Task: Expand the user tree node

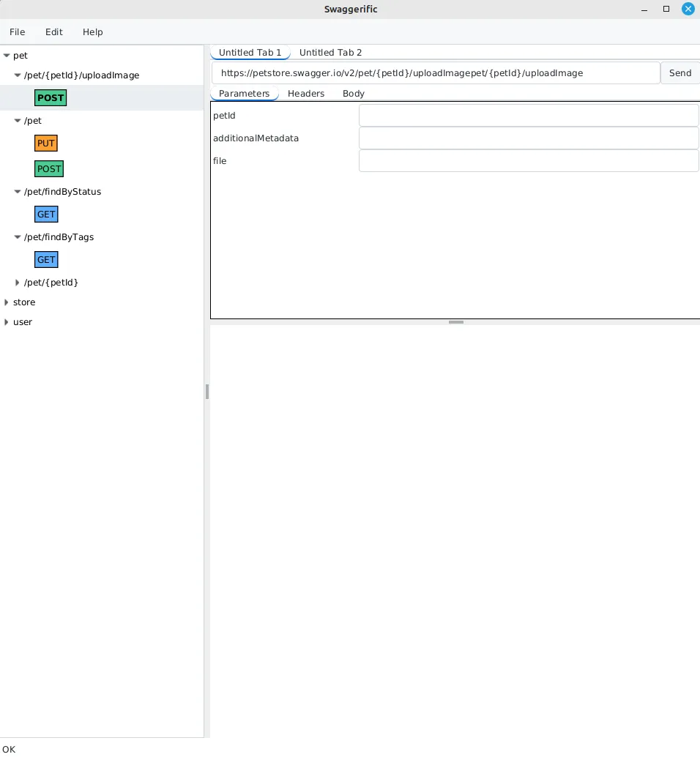Action: tap(6, 321)
